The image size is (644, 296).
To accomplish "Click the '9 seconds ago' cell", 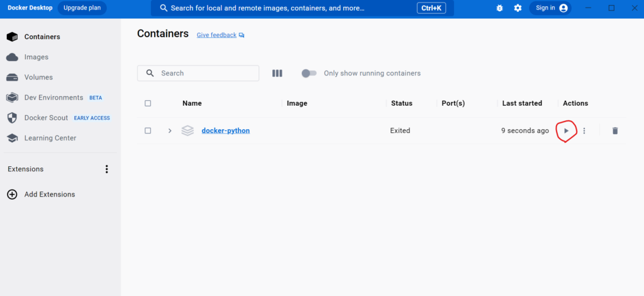I will pos(525,131).
